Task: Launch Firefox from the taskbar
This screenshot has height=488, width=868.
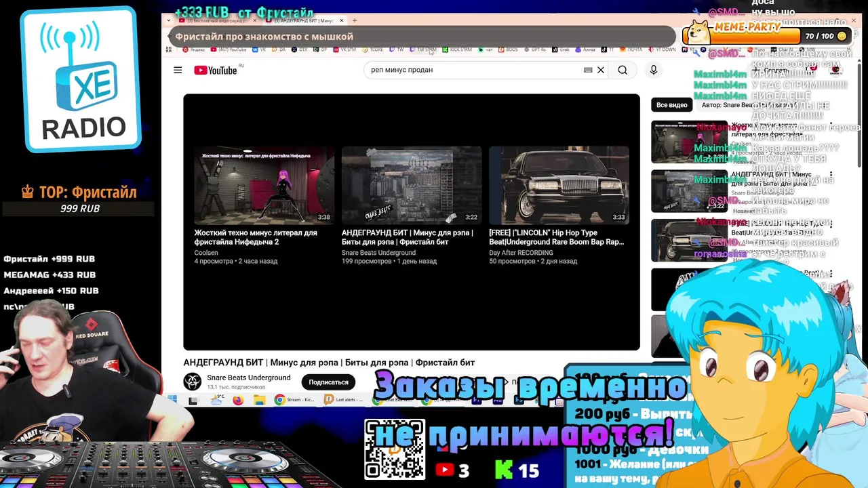Action: pos(238,400)
